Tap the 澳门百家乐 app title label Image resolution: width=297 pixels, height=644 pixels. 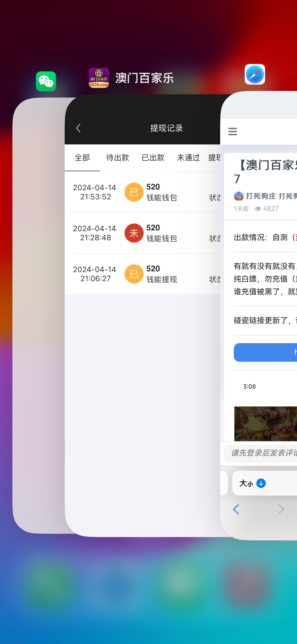coord(144,78)
